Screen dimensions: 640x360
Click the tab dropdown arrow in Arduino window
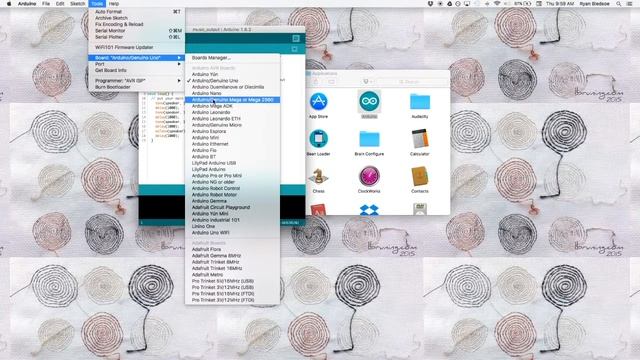coord(295,49)
